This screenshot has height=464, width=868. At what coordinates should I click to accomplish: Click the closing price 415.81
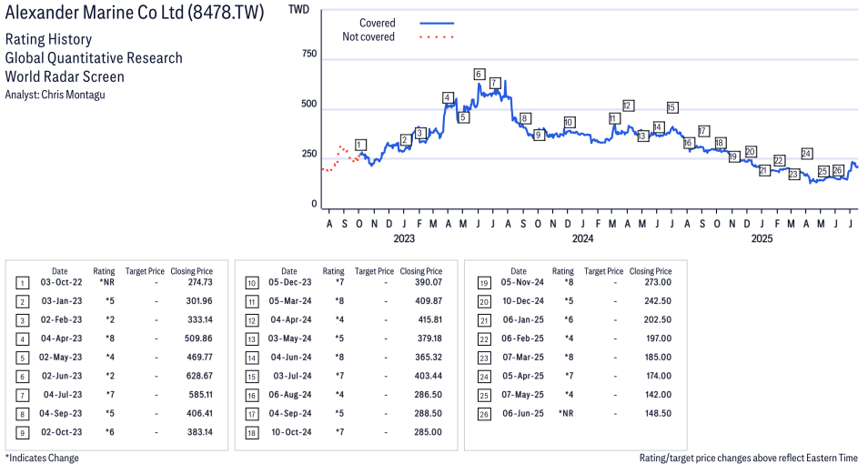point(430,319)
